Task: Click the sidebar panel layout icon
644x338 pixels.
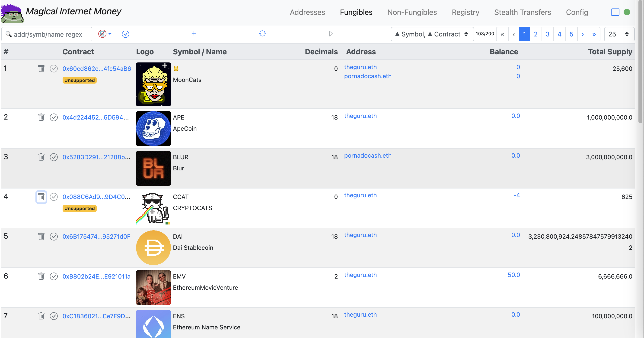Action: (x=615, y=12)
